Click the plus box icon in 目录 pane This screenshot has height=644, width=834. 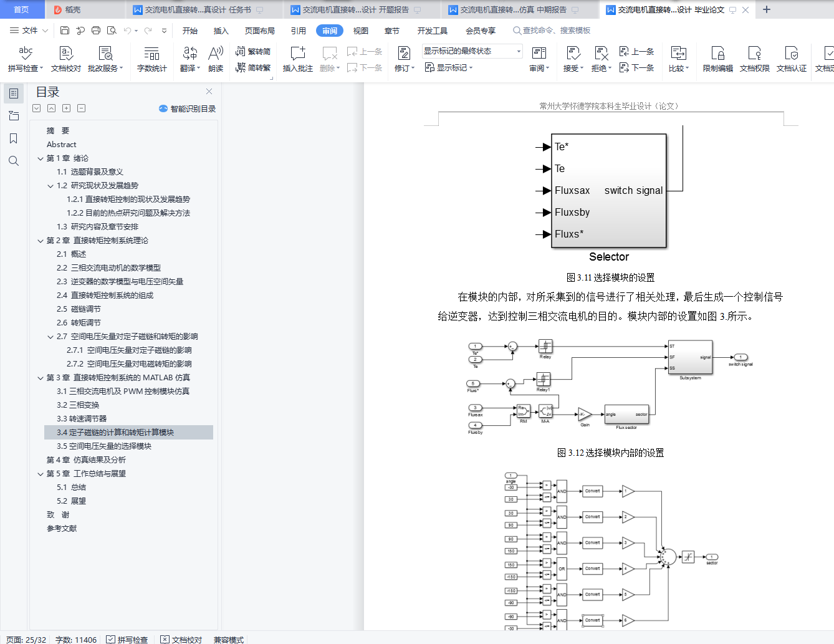66,108
